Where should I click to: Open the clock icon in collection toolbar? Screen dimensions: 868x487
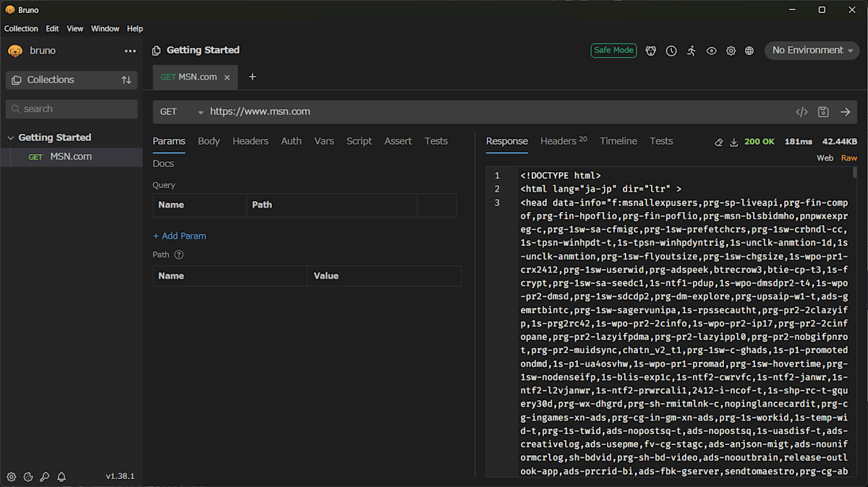coord(671,51)
